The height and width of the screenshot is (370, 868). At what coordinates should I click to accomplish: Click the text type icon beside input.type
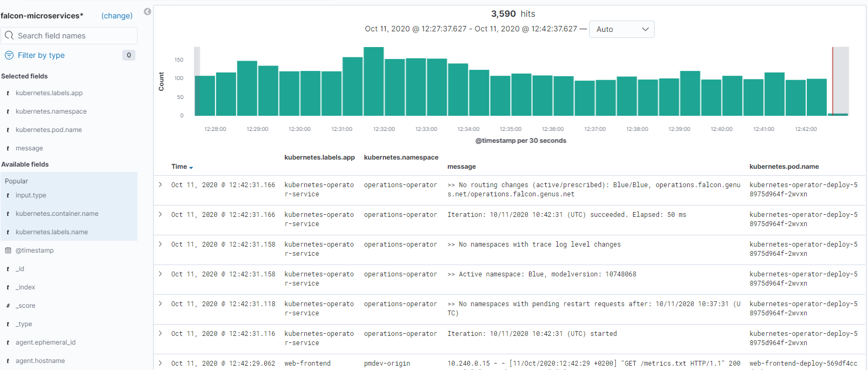8,195
